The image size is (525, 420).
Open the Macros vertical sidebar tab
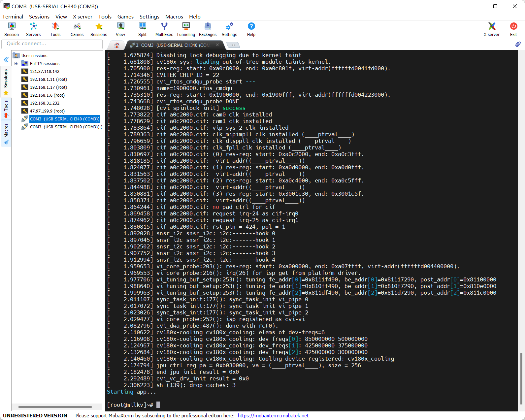(x=6, y=134)
